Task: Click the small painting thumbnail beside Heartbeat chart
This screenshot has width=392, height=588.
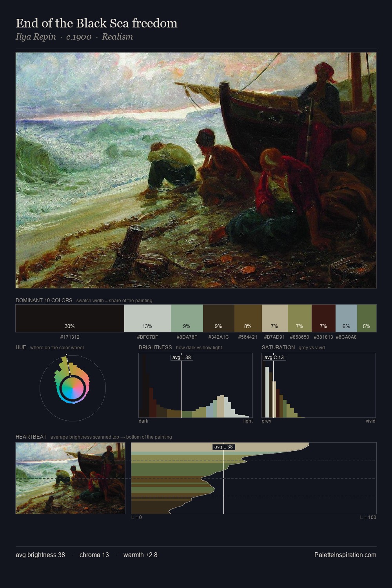Action: coord(71,478)
